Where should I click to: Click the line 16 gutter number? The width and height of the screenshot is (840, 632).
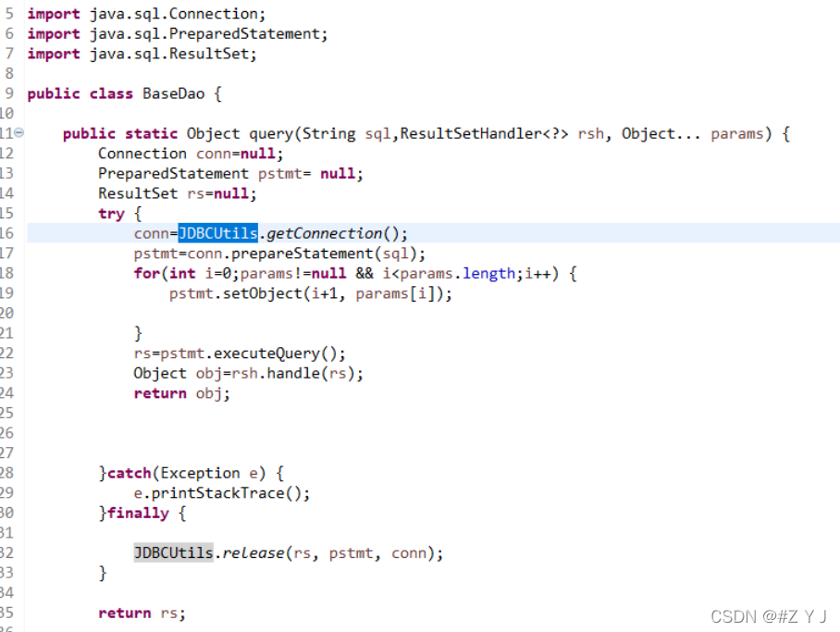point(6,233)
